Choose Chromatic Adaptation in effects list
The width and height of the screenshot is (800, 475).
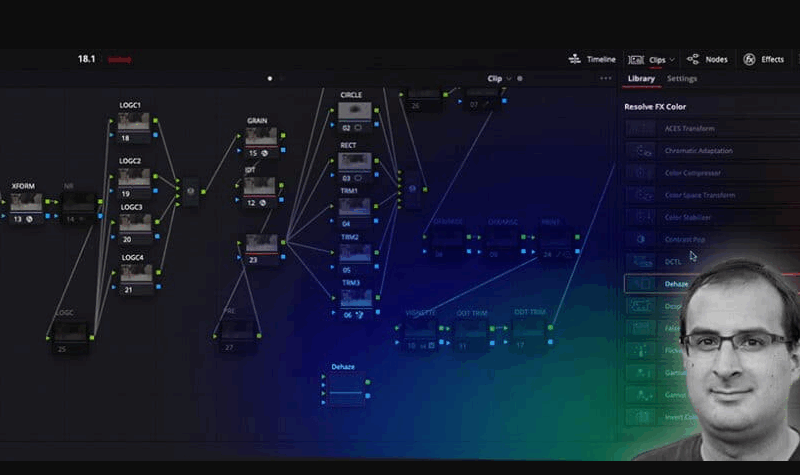point(698,151)
